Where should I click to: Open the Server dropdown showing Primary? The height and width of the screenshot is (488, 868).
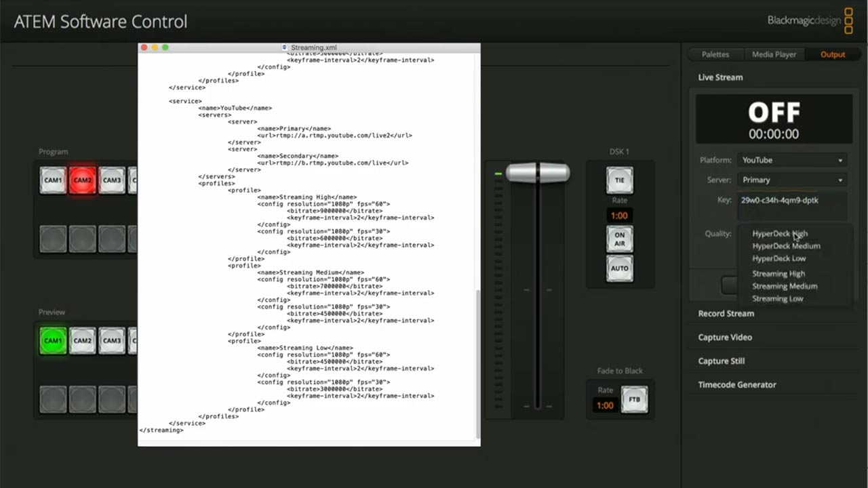[x=791, y=180]
